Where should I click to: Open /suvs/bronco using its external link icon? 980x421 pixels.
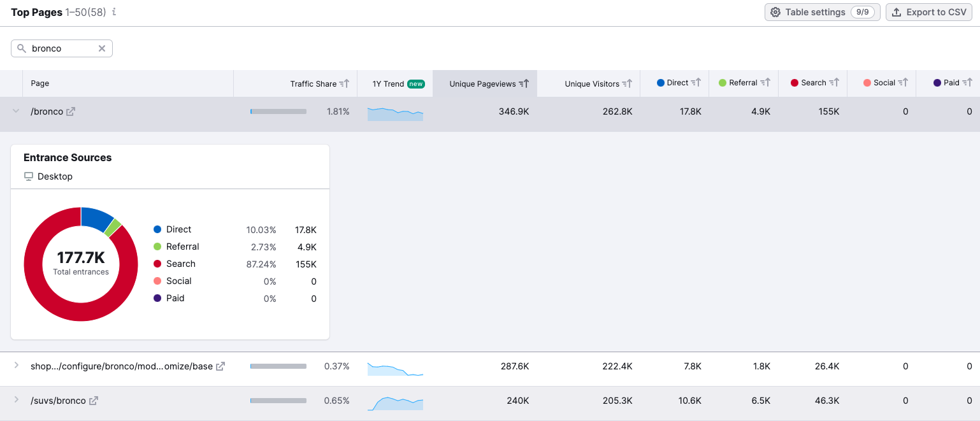(x=93, y=400)
